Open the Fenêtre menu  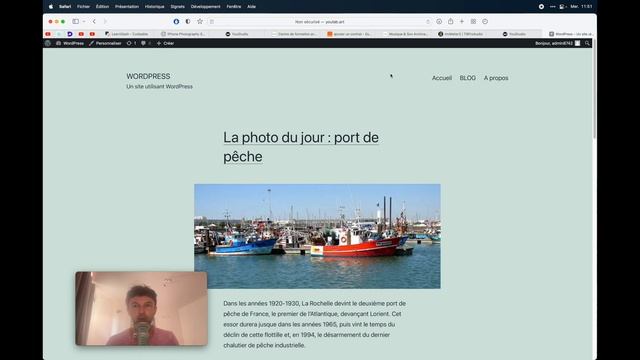(234, 7)
